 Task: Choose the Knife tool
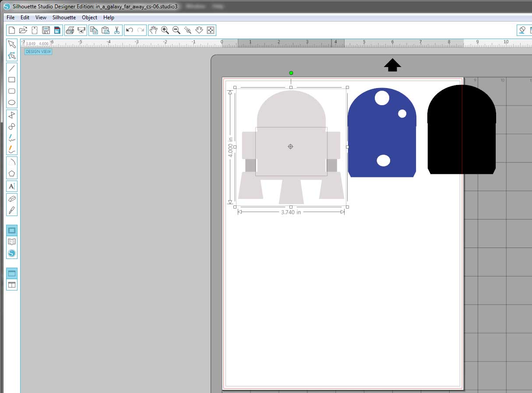12,210
